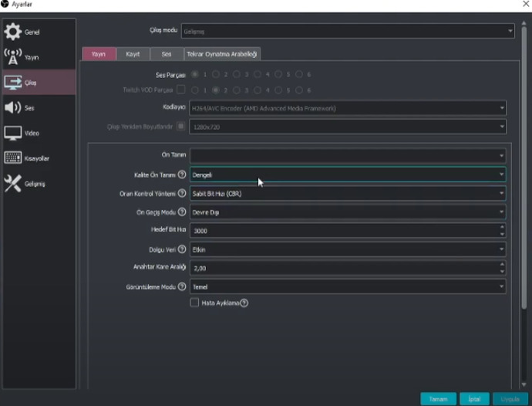
Task: Open the Kısayollar keyboard icon
Action: [13, 158]
